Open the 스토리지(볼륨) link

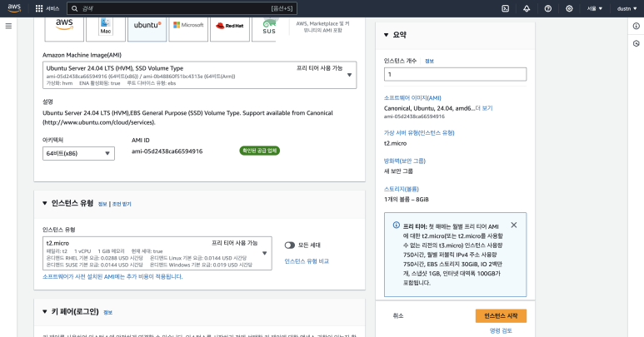point(402,189)
